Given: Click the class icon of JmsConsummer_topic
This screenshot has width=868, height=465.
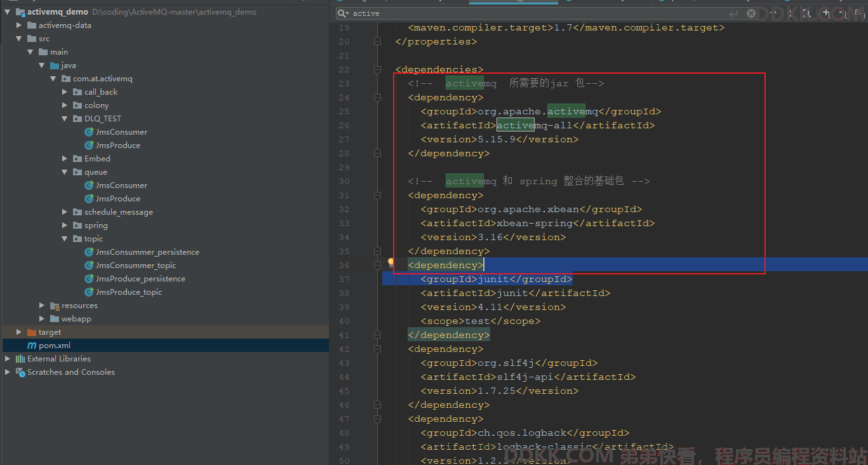Looking at the screenshot, I should pyautogui.click(x=90, y=266).
